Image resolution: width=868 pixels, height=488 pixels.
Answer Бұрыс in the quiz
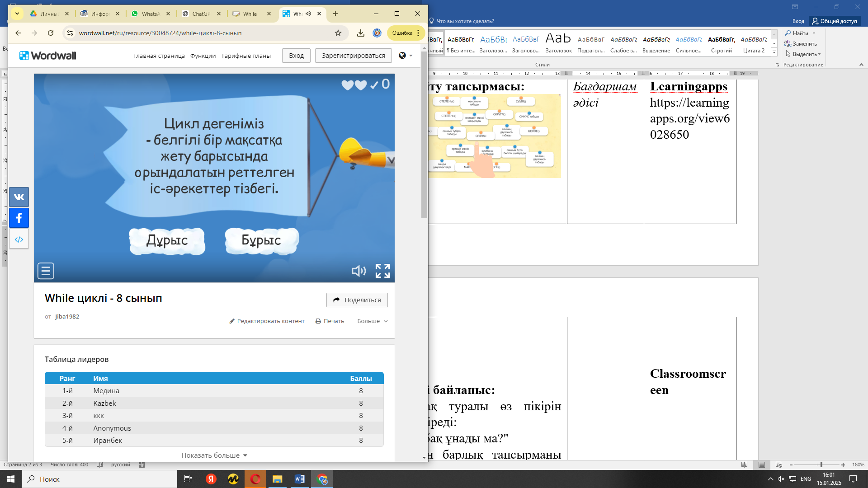pyautogui.click(x=261, y=240)
